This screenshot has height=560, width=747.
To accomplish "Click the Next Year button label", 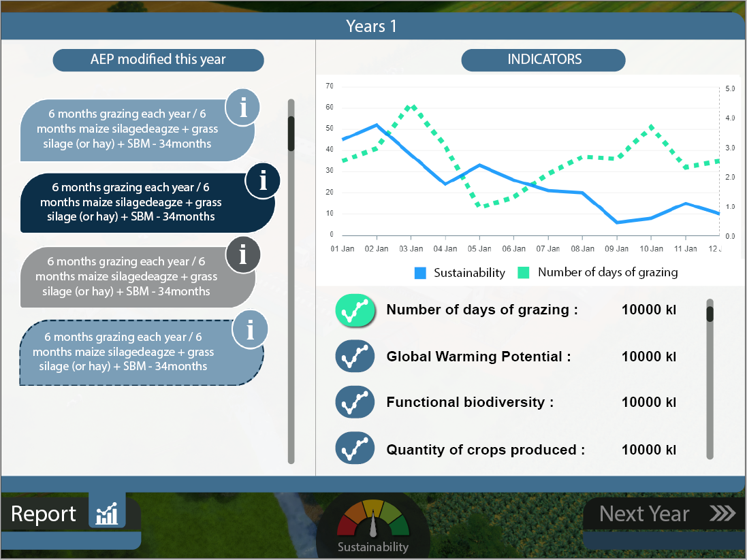I will [x=644, y=514].
